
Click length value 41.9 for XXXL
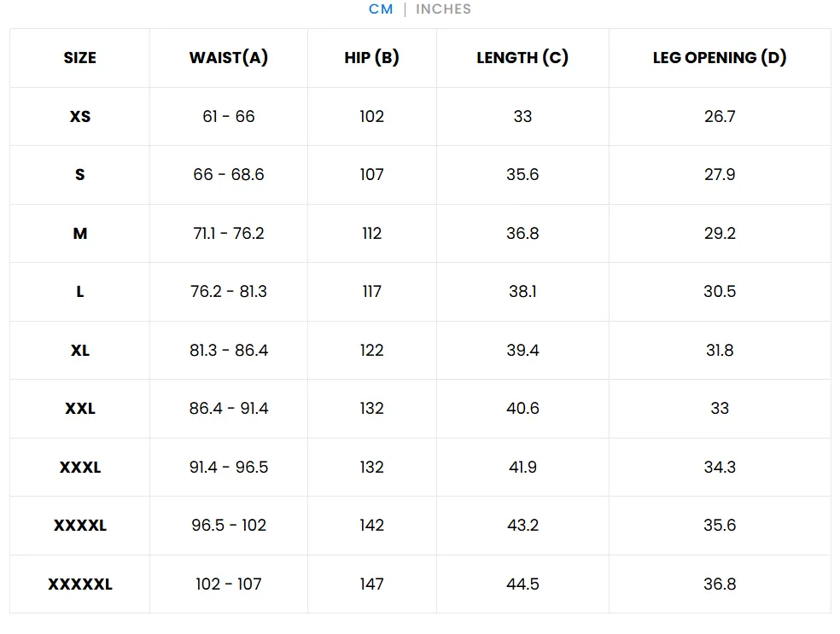522,468
